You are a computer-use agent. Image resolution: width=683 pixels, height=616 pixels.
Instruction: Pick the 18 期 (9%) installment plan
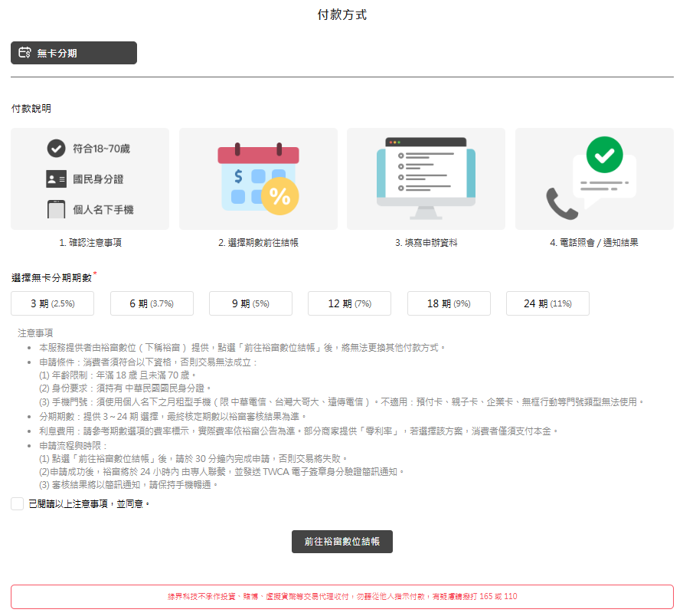[449, 303]
